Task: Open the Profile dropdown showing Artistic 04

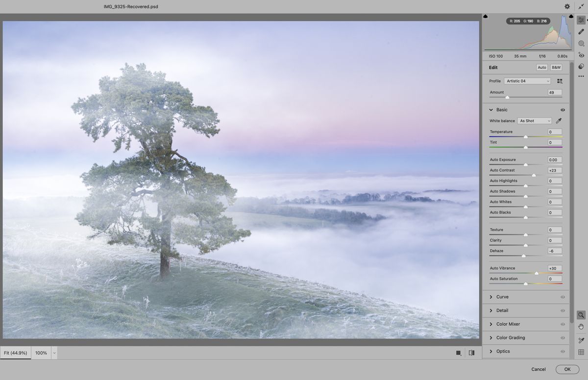Action: [527, 80]
